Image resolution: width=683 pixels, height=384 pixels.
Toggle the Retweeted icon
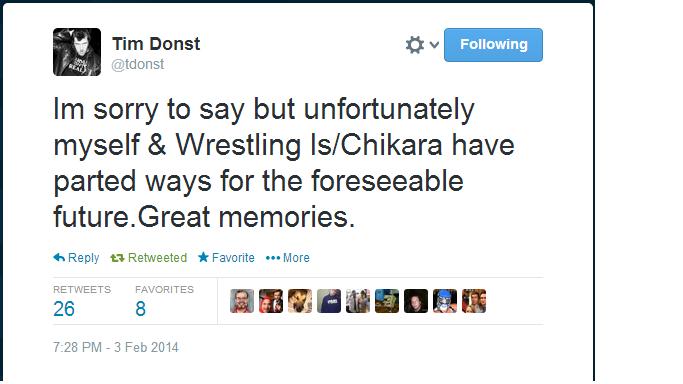(117, 258)
